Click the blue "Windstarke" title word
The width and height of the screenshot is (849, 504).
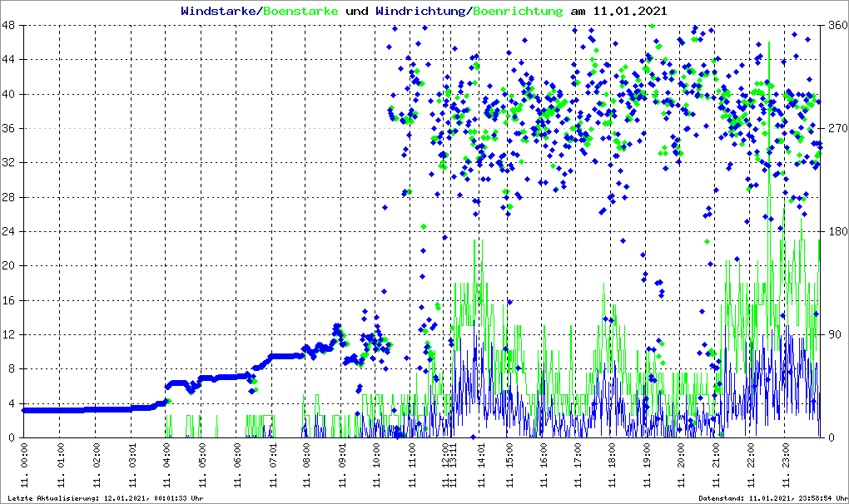coord(220,12)
